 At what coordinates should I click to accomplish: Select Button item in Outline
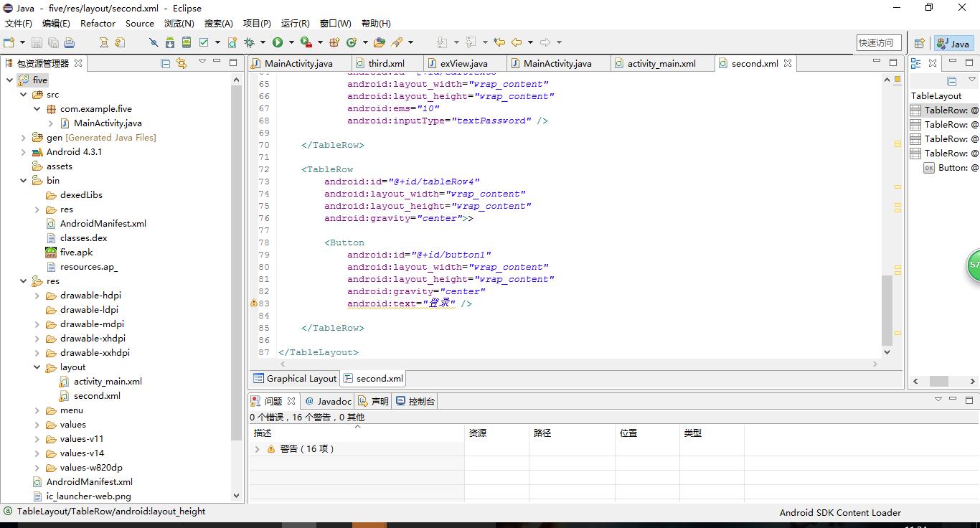(950, 167)
